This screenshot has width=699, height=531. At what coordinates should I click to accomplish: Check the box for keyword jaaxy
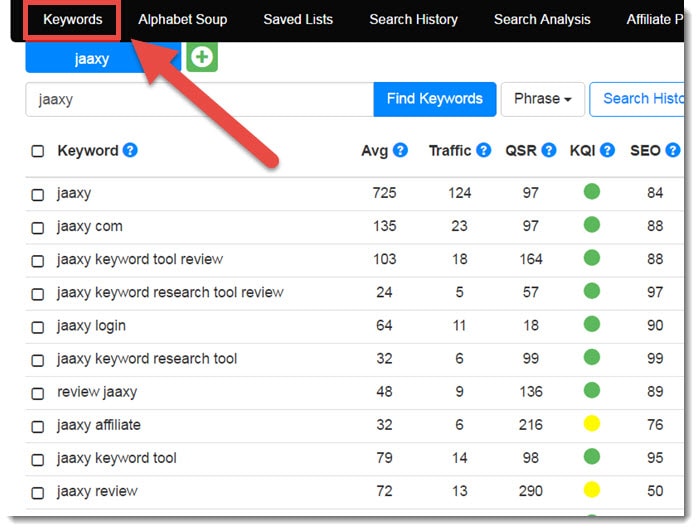pyautogui.click(x=38, y=195)
